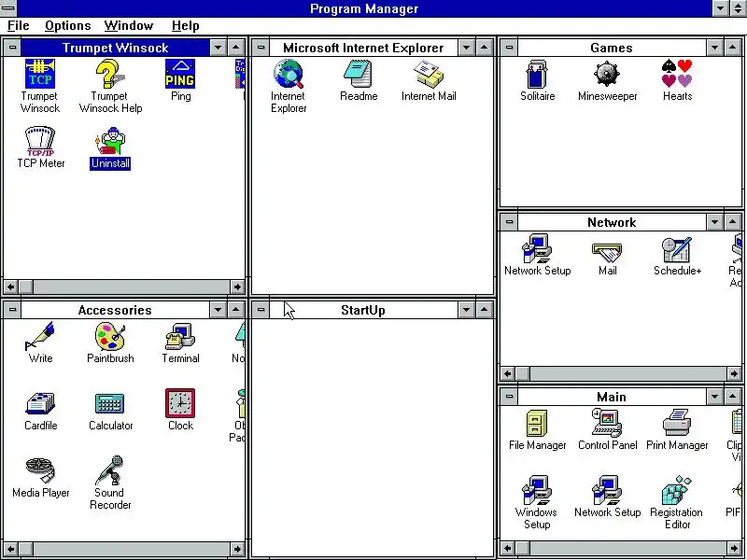Viewport: 747px width, 560px height.
Task: Select the Minesweeper game icon
Action: click(607, 74)
